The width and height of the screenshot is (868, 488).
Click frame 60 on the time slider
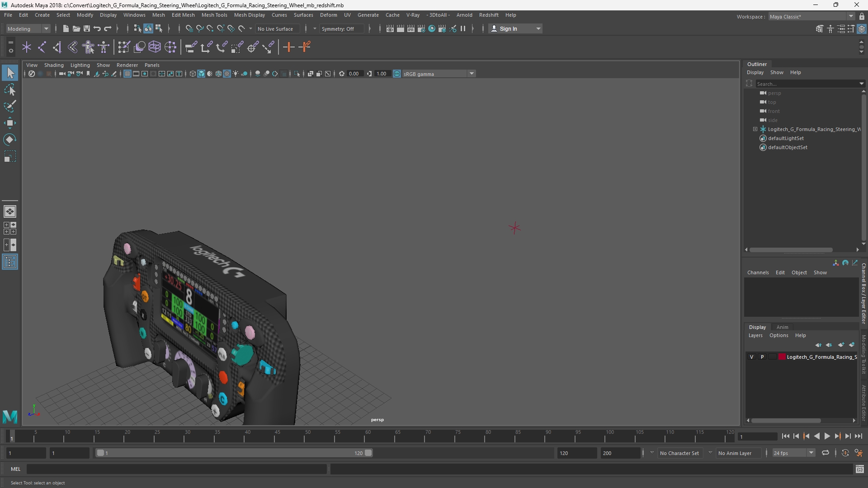click(368, 436)
